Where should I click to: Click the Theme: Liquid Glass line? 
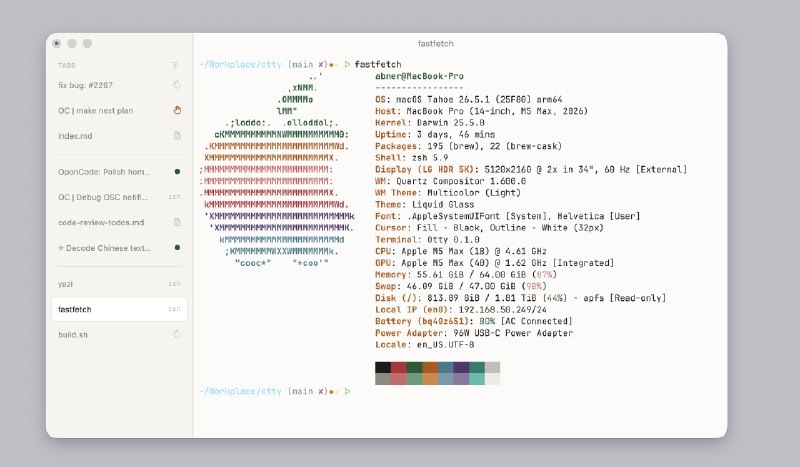[424, 205]
